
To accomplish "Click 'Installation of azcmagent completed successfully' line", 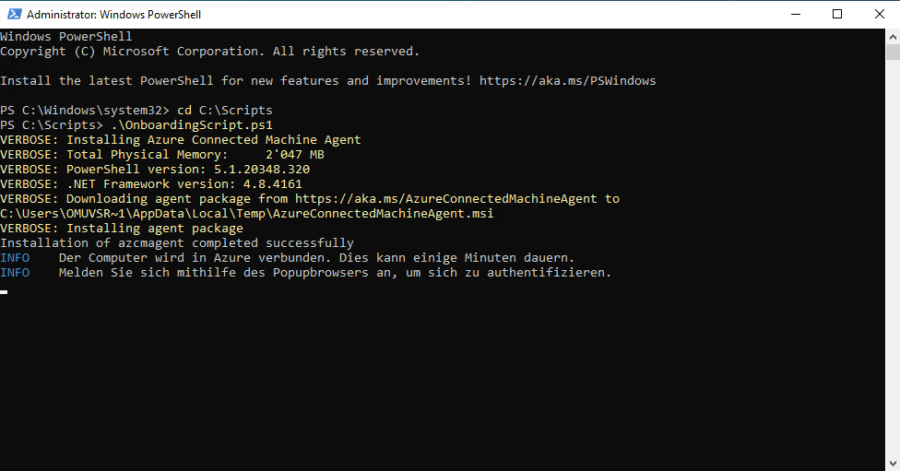I will 177,243.
